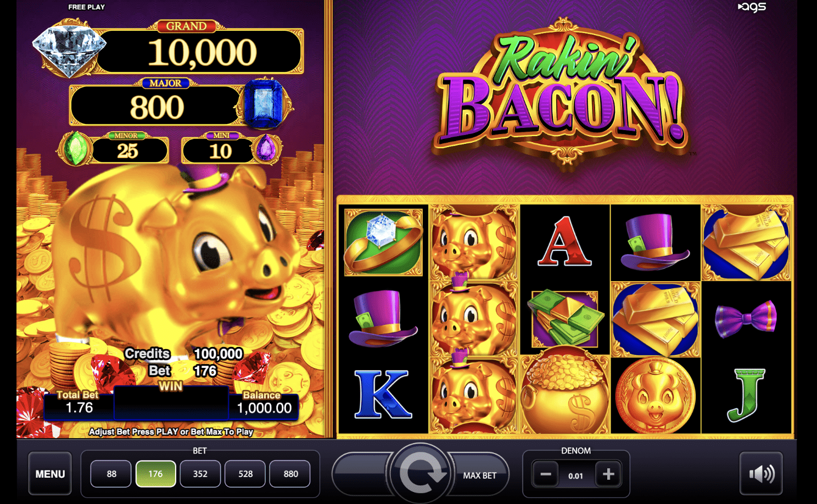The height and width of the screenshot is (504, 817).
Task: Click the pig coin medallion symbol
Action: point(655,395)
